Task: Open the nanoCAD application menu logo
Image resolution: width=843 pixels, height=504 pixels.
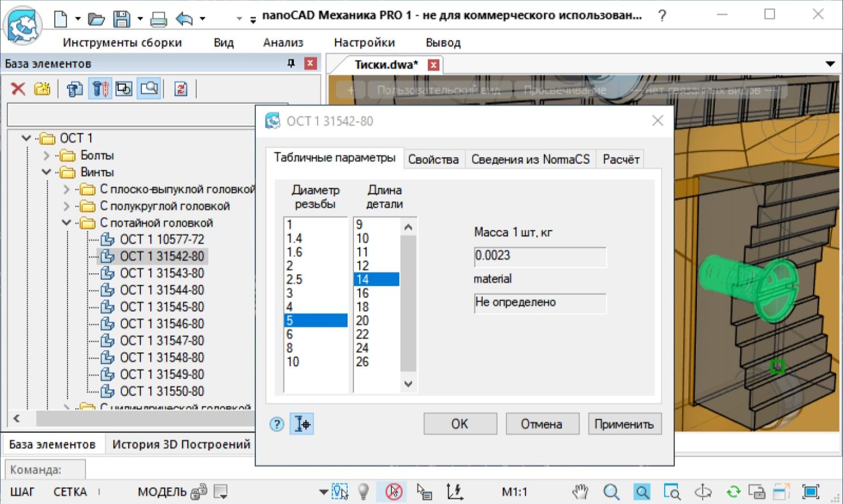Action: click(x=22, y=25)
